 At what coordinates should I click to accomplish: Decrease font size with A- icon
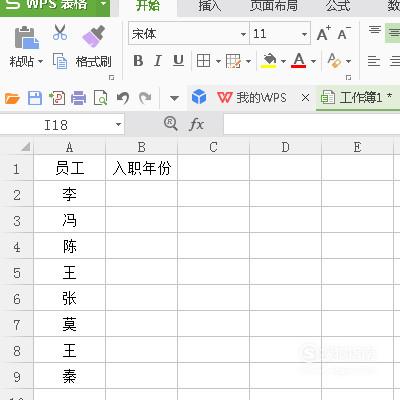click(344, 33)
